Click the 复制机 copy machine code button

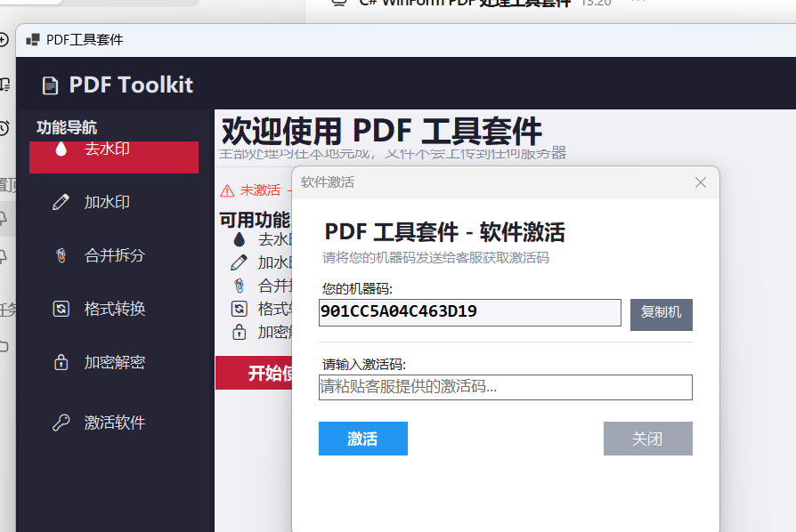tap(661, 314)
